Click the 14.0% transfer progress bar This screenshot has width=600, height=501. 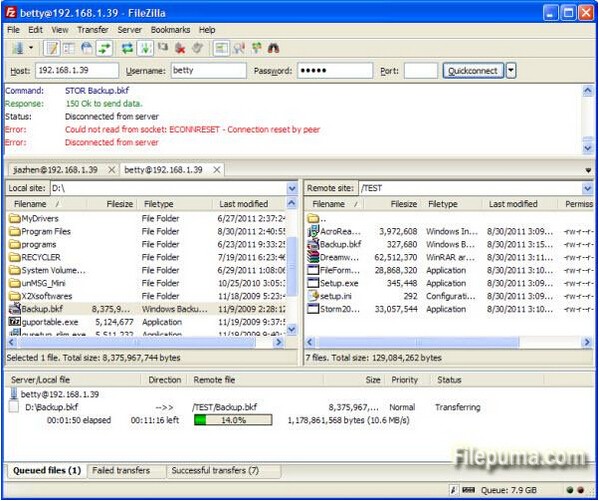(232, 421)
